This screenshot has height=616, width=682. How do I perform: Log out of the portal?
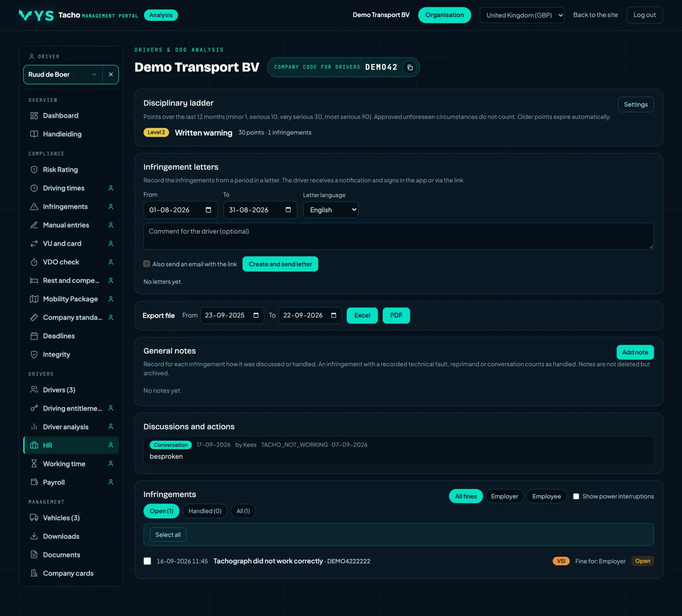point(644,15)
